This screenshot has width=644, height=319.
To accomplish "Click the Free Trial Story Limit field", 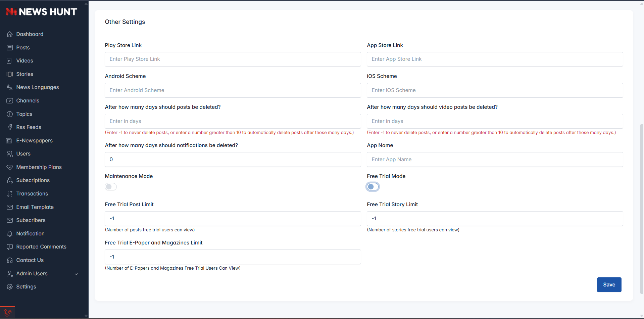I will tap(495, 219).
